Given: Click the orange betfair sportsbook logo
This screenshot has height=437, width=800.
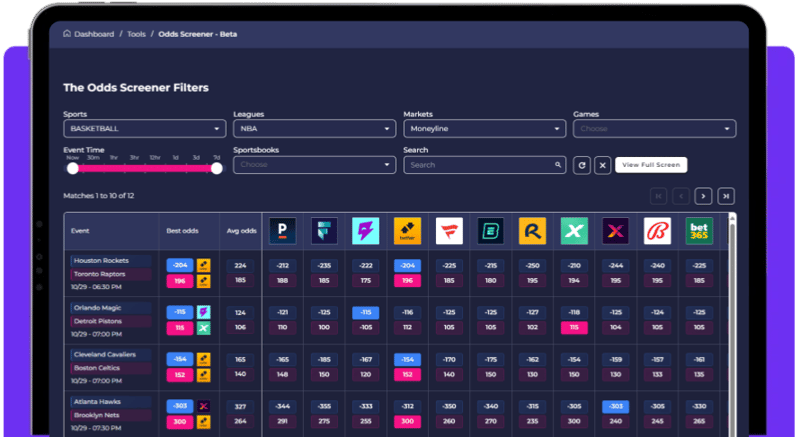Looking at the screenshot, I should pyautogui.click(x=407, y=231).
